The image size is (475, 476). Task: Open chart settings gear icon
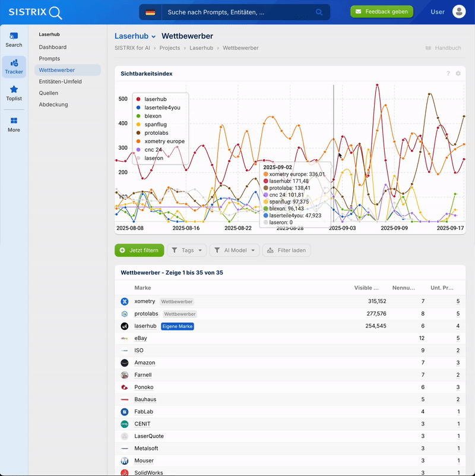[458, 74]
